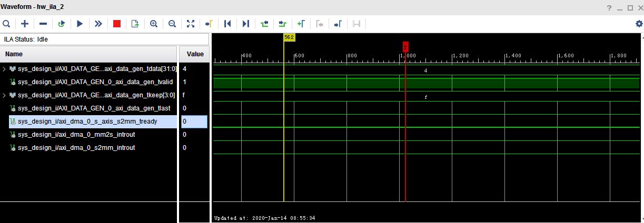644x223 pixels.
Task: Remove selected probe with the minus icon
Action: 43,24
